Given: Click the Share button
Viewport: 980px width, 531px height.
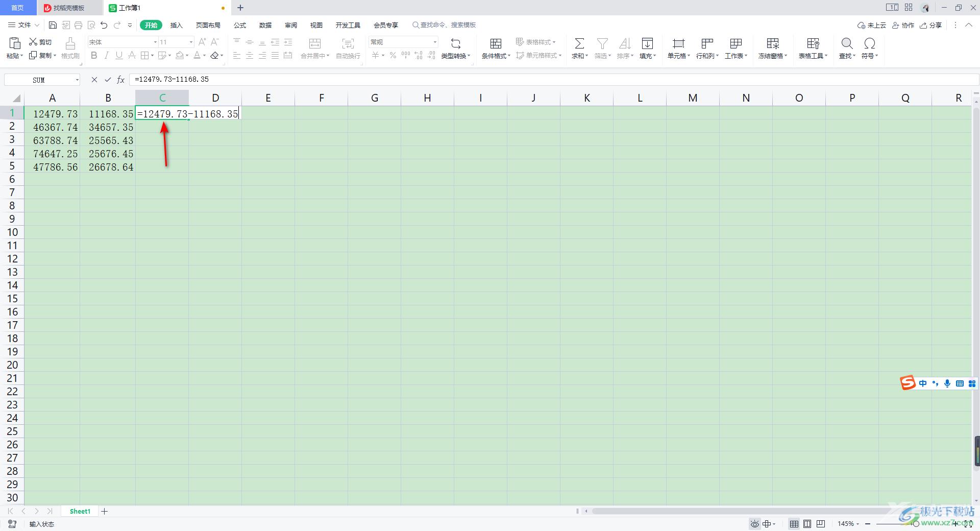Looking at the screenshot, I should coord(930,25).
